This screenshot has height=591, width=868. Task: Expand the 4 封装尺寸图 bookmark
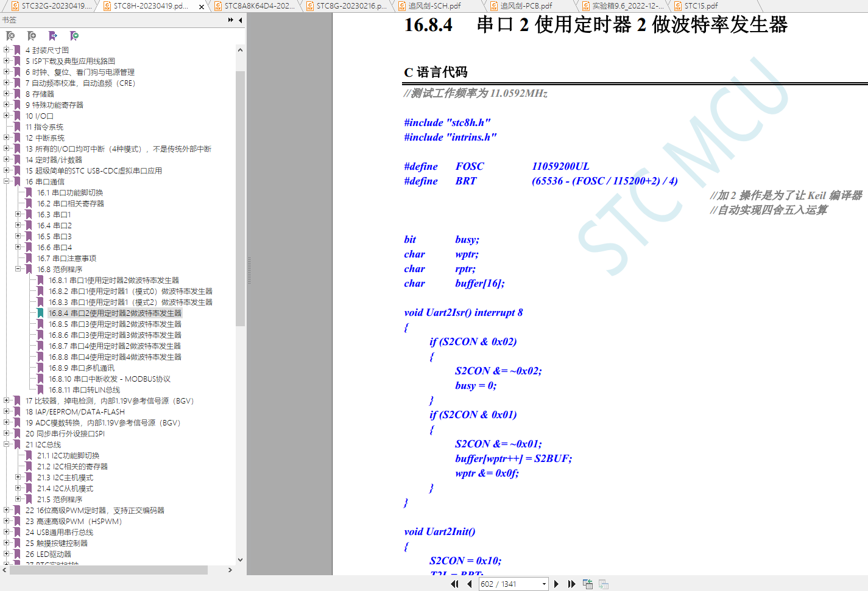[x=7, y=50]
